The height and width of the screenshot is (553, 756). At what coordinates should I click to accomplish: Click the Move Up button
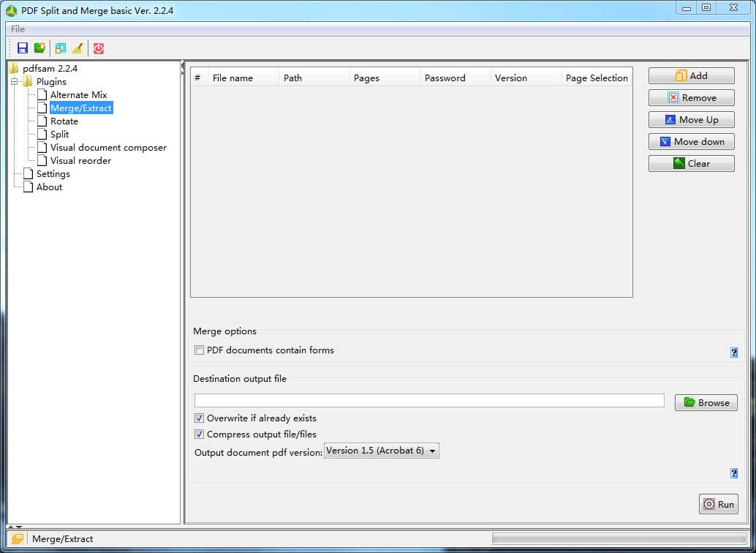692,120
